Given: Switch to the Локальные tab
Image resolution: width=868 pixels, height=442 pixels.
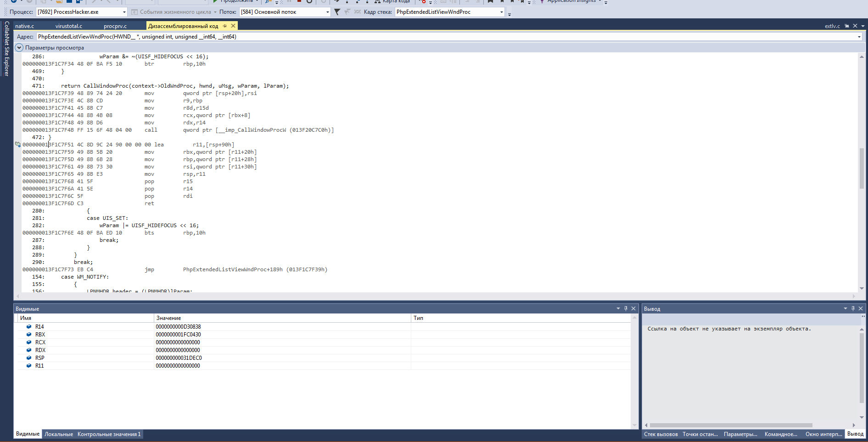Looking at the screenshot, I should [x=58, y=434].
